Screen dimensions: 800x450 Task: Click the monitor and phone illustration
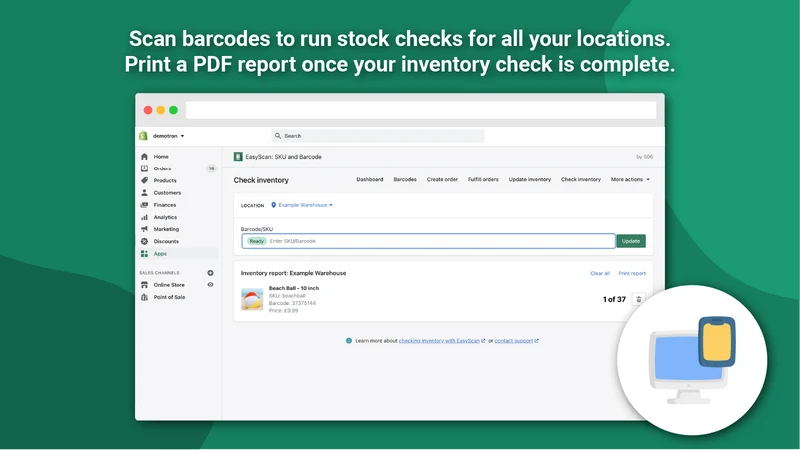click(x=692, y=360)
